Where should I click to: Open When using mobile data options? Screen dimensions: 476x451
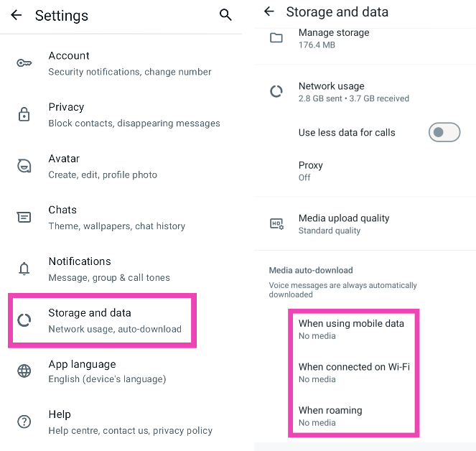351,329
